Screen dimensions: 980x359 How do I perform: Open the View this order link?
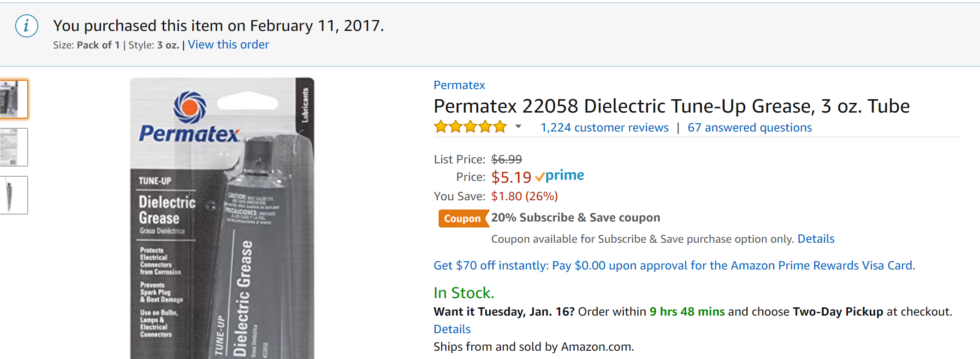point(228,45)
